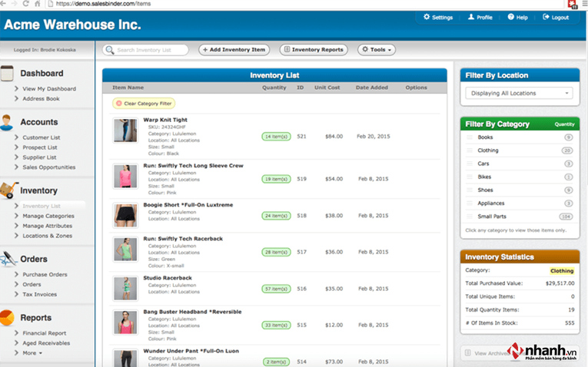Viewport: 588px width, 367px height.
Task: Click the search magnifier icon
Action: (x=109, y=50)
